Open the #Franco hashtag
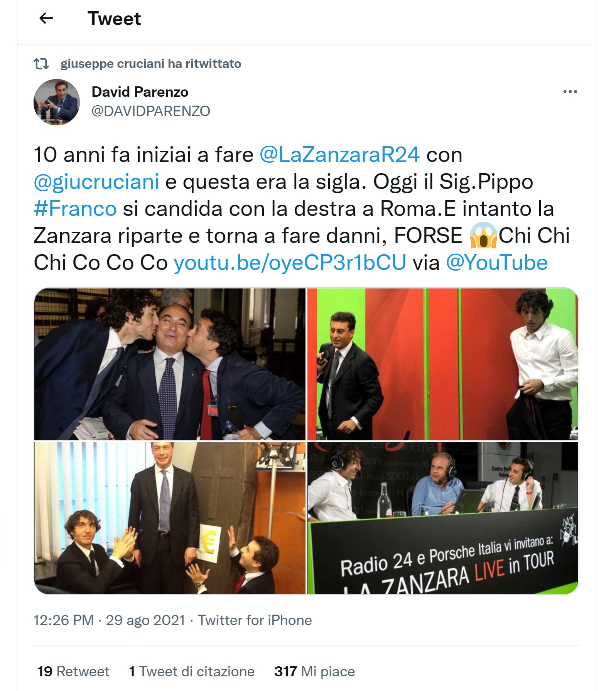Viewport: 616px width, 691px height. [75, 209]
